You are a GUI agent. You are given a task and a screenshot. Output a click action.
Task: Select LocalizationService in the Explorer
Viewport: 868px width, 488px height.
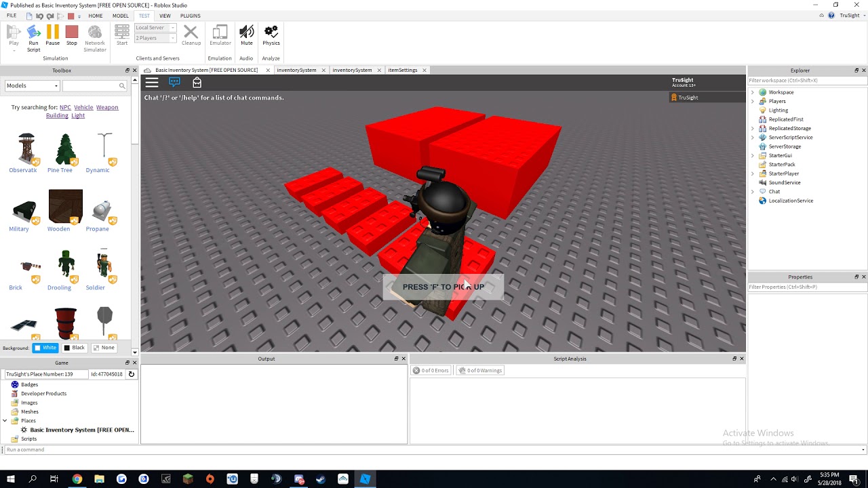coord(791,201)
